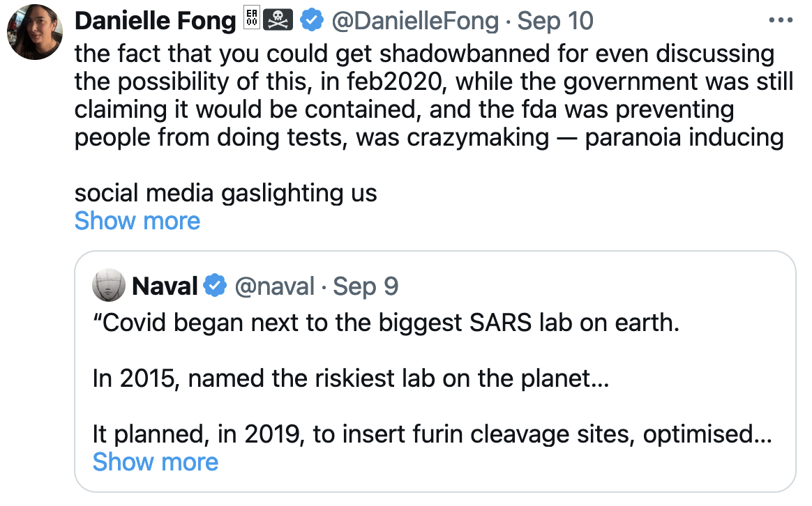Viewport: 812px width, 506px height.
Task: Open the tweet's three-dot more options menu
Action: 781,20
